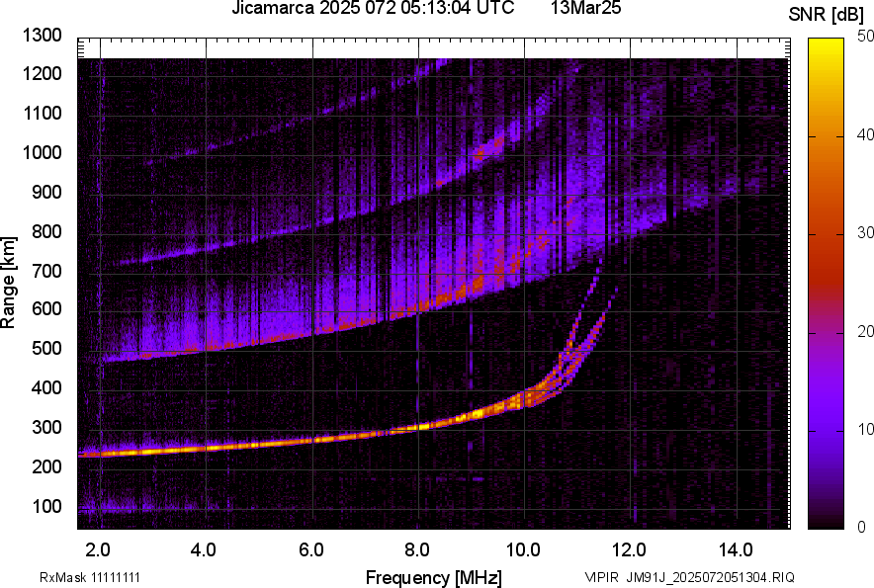
Task: Click range axis tick 500
Action: coord(46,348)
